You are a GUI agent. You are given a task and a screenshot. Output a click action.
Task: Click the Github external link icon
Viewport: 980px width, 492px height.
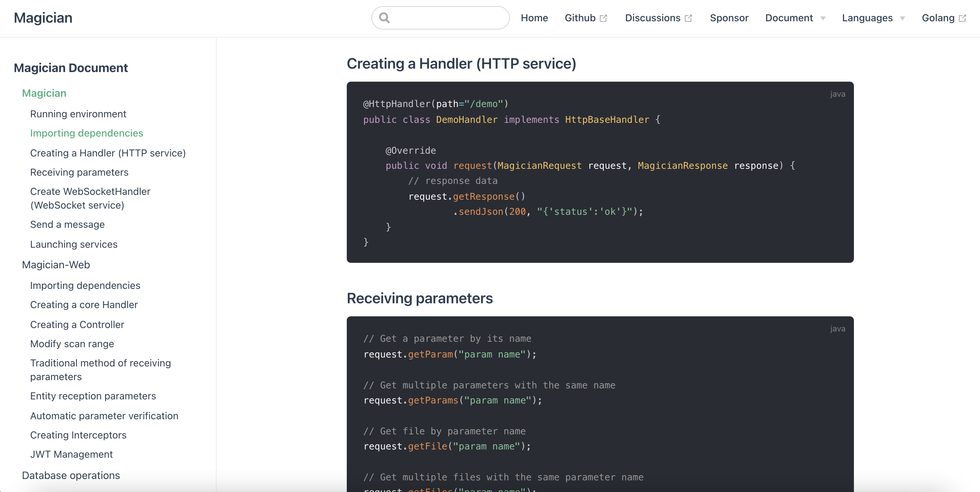point(603,18)
